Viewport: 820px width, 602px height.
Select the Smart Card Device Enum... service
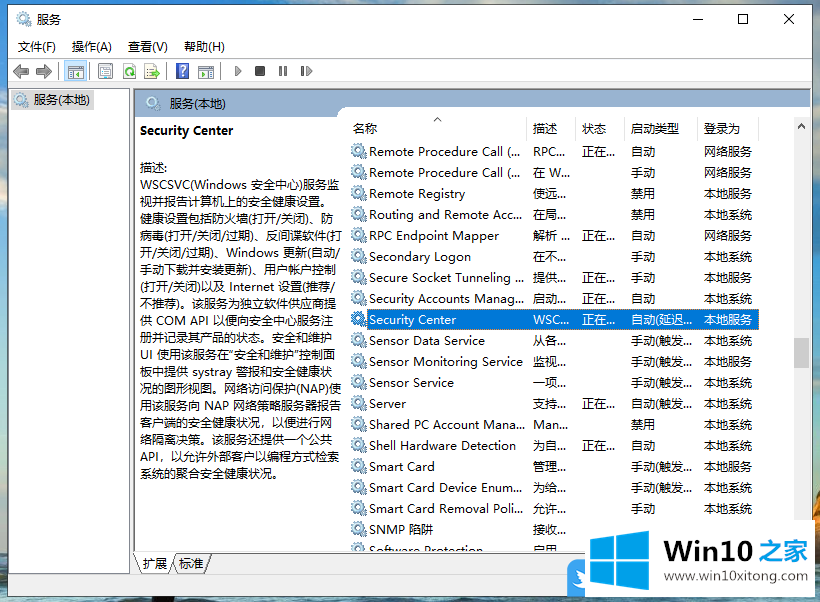tap(554, 487)
